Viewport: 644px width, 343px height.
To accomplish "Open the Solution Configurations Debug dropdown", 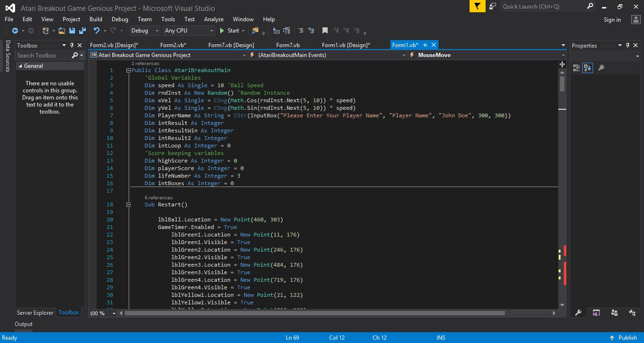I will click(145, 31).
